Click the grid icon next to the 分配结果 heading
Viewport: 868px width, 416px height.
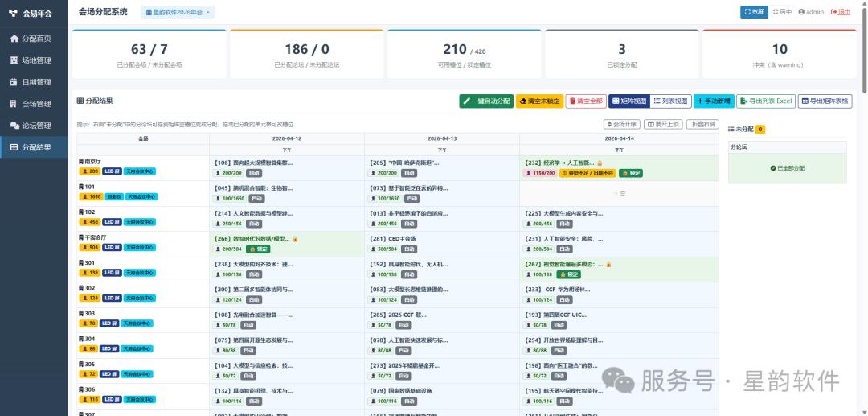(x=80, y=101)
